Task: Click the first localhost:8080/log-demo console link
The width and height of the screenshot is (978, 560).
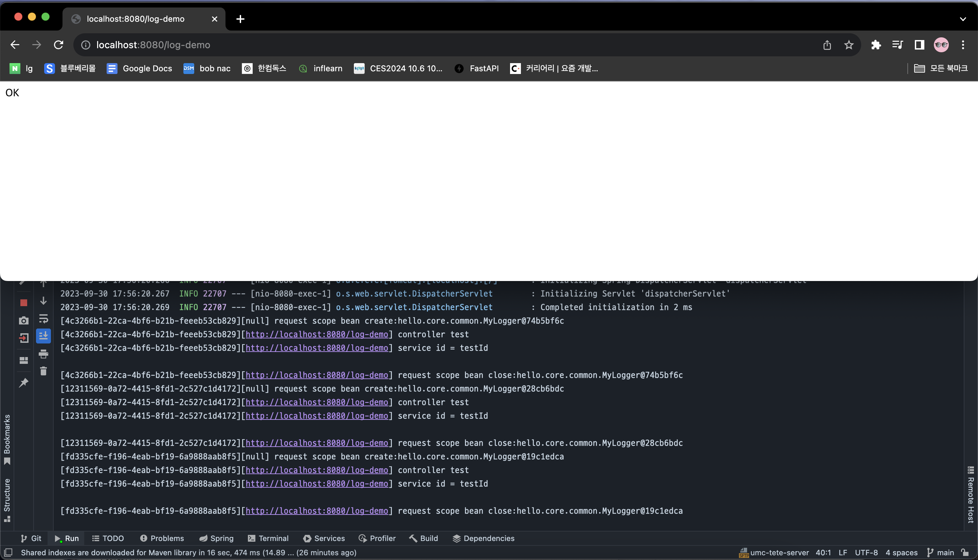Action: tap(316, 335)
